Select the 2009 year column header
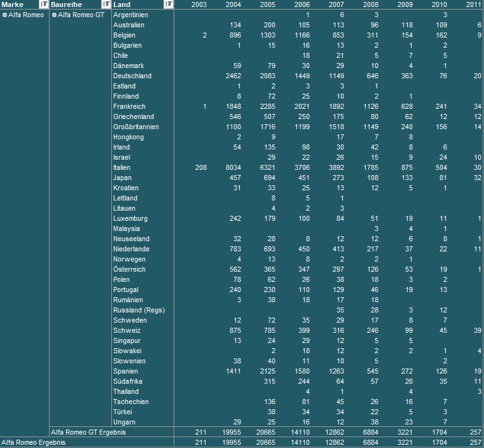Viewport: 484px width, 448px height. 404,4
